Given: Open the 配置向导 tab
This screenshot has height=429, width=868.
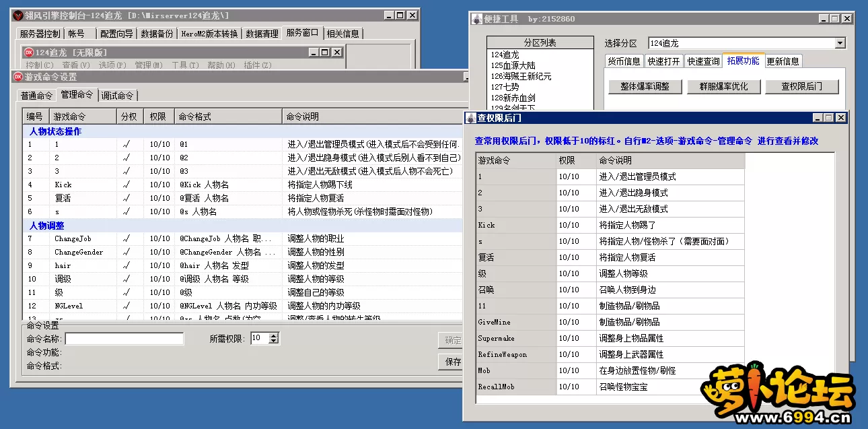Looking at the screenshot, I should click(116, 34).
